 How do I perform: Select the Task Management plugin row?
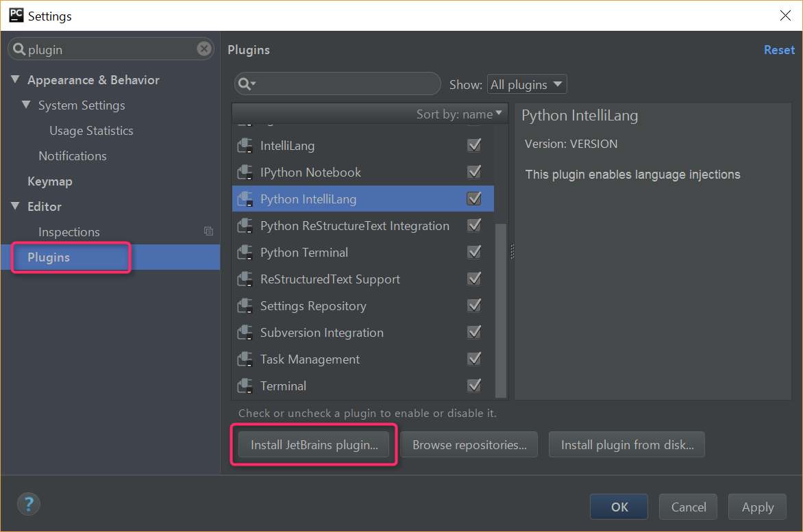click(363, 359)
